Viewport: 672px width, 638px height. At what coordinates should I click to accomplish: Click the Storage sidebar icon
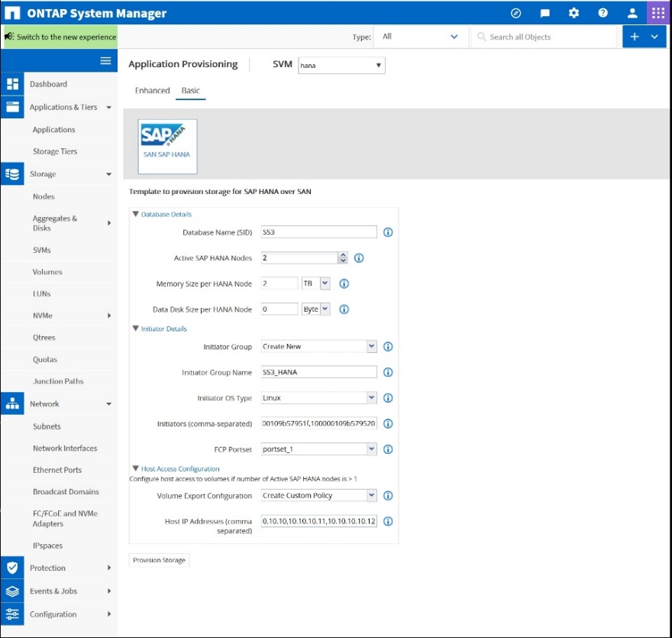12,174
